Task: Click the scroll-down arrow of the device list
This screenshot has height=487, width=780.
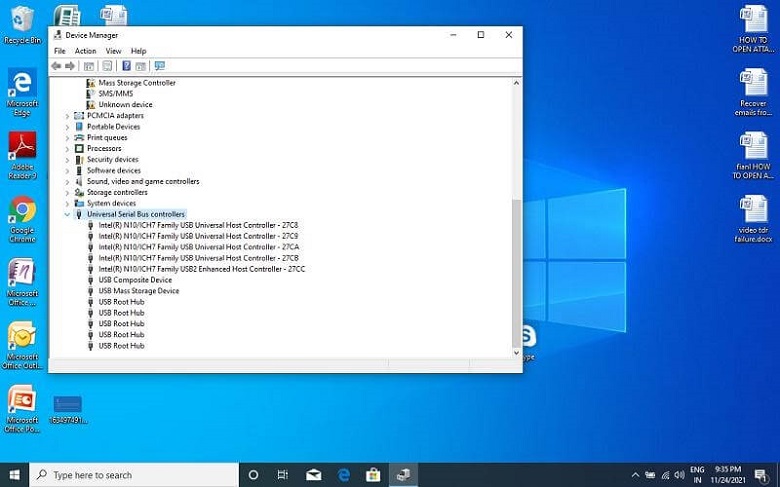Action: click(x=516, y=353)
